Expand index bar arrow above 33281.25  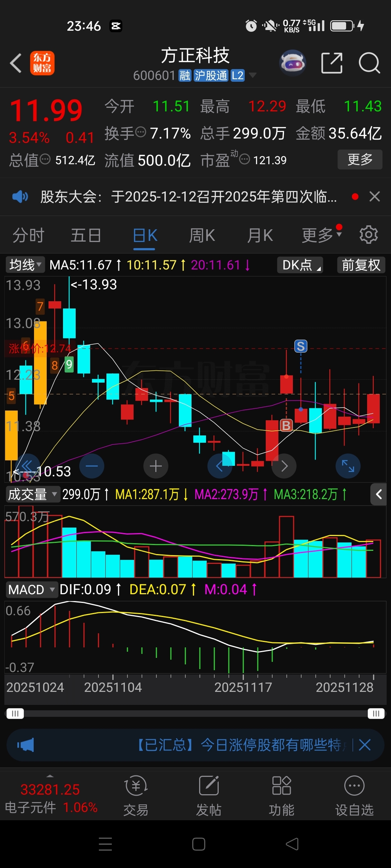[50, 776]
